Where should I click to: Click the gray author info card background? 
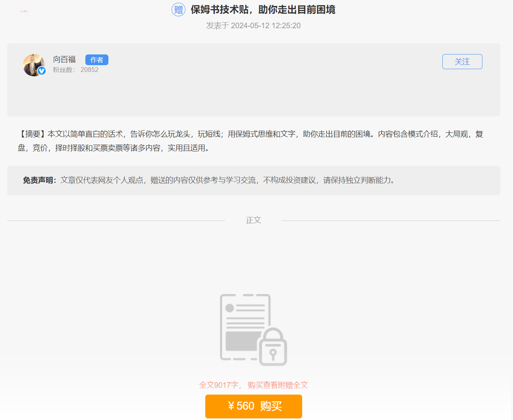pos(254,95)
